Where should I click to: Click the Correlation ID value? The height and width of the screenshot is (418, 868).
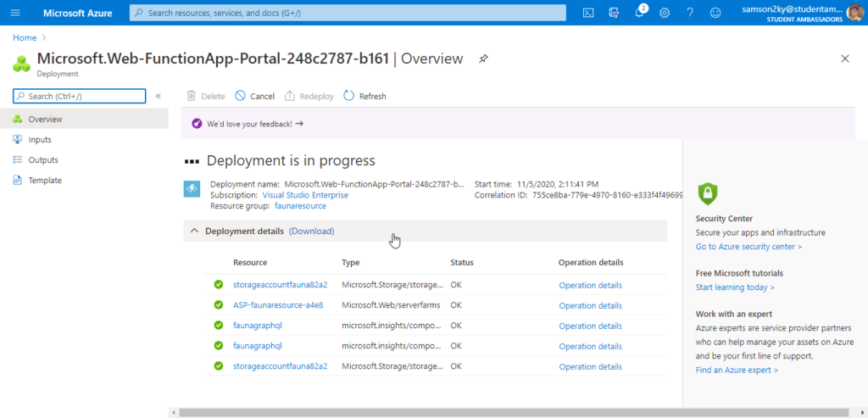coord(607,195)
